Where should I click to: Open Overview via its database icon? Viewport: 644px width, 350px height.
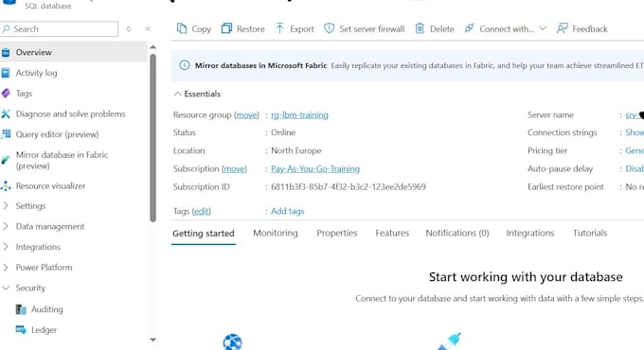coord(6,52)
